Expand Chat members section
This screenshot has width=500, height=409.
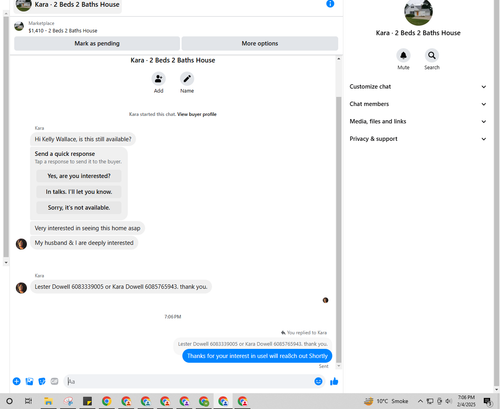(418, 104)
